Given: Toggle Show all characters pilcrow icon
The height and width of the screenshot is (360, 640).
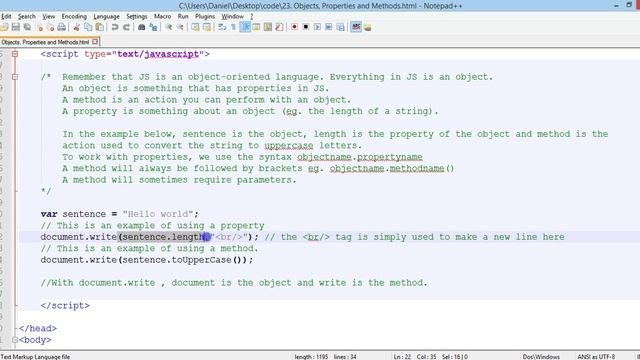Looking at the screenshot, I should click(x=233, y=27).
